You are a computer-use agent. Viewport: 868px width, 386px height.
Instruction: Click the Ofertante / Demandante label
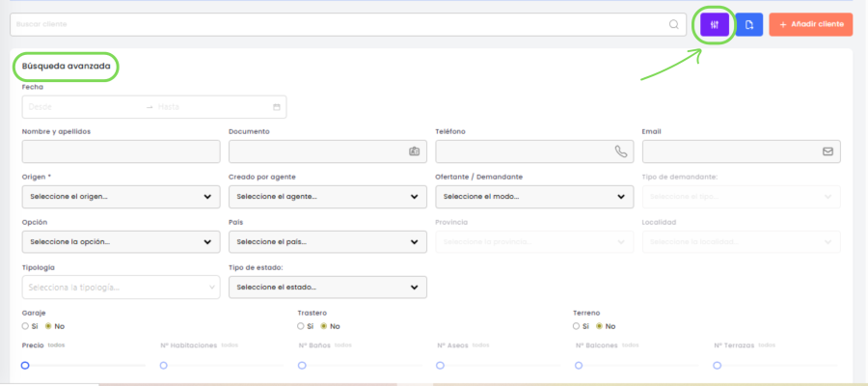coord(479,177)
